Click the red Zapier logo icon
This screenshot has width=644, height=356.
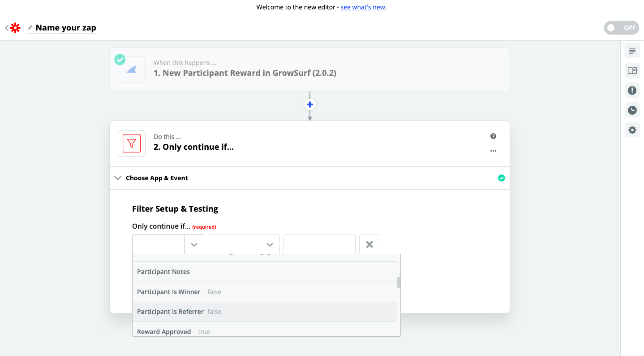click(x=16, y=28)
